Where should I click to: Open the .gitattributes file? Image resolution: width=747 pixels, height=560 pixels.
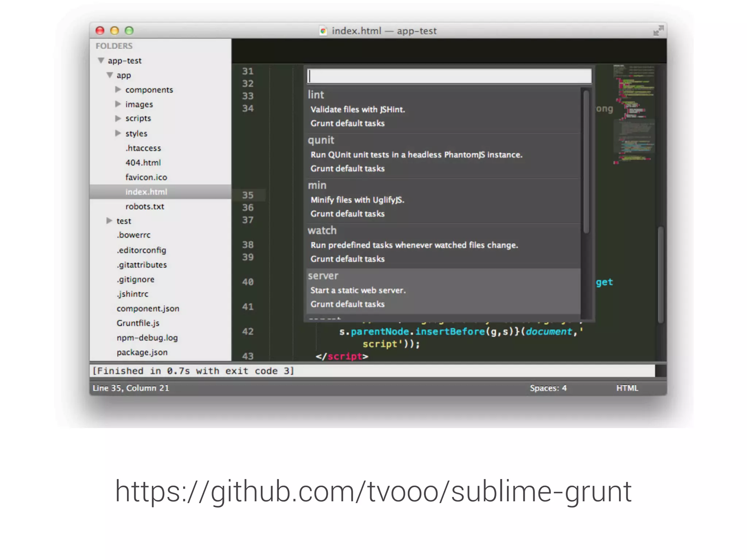point(142,265)
